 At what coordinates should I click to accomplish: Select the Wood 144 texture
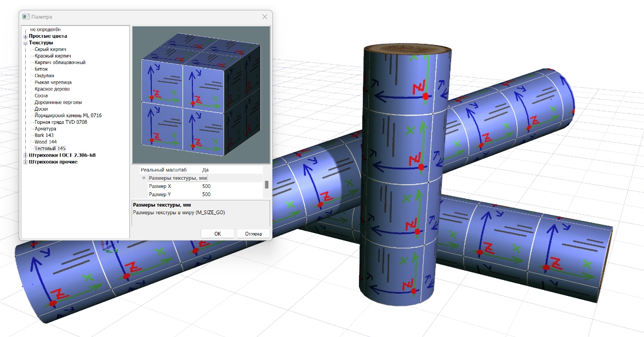45,142
